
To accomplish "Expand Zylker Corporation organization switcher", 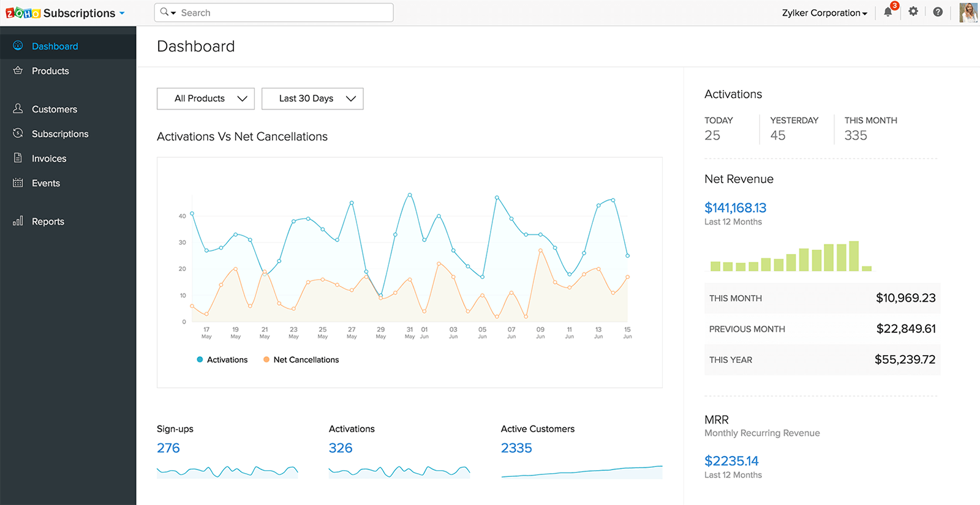I will [824, 13].
